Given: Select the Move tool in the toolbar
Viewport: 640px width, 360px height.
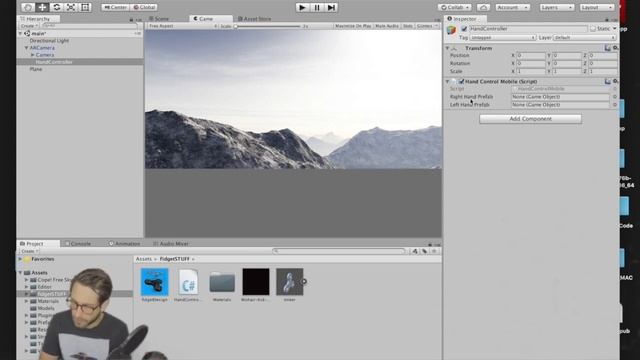Looking at the screenshot, I should click(42, 7).
